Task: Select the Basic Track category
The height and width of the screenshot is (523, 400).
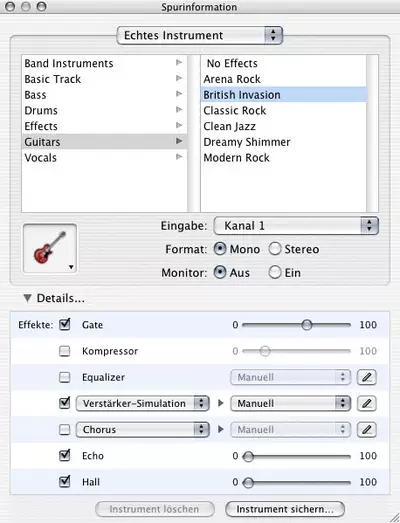Action: click(104, 79)
